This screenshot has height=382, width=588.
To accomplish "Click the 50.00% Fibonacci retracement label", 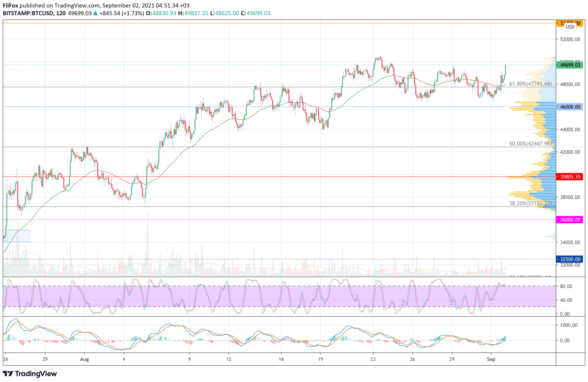I will [530, 144].
